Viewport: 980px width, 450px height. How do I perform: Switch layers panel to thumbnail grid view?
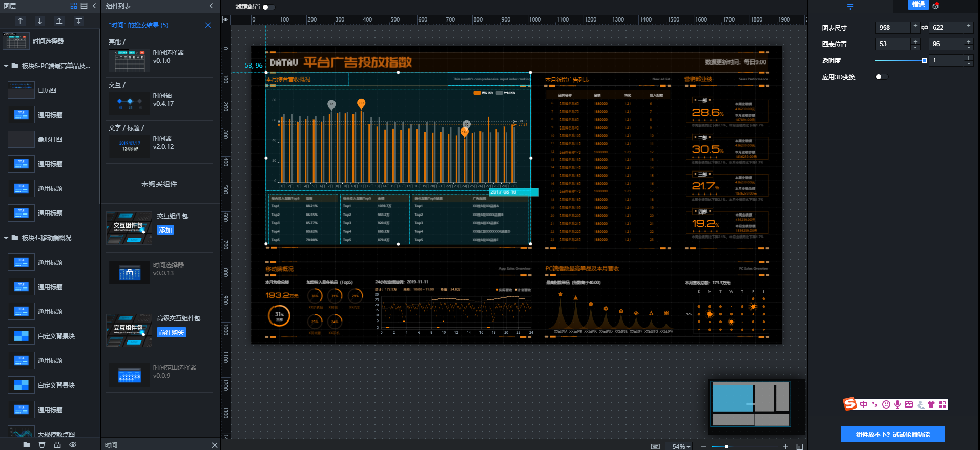click(x=74, y=6)
